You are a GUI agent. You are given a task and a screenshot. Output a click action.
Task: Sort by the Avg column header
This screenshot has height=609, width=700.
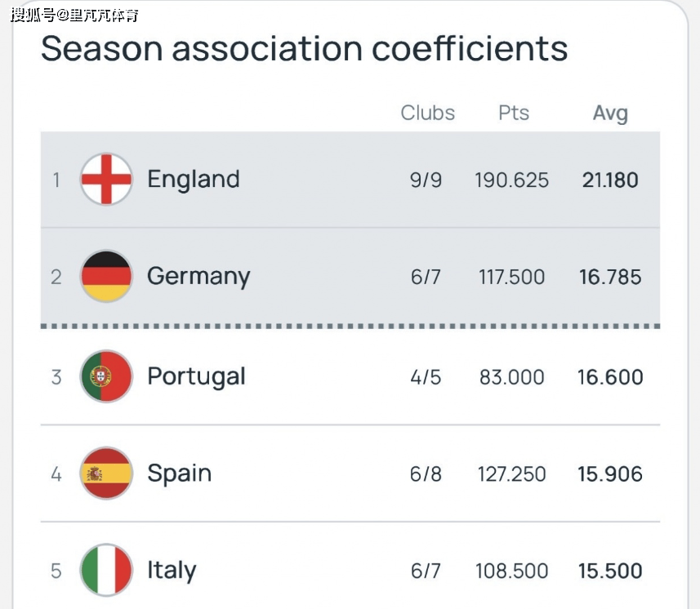(x=610, y=113)
